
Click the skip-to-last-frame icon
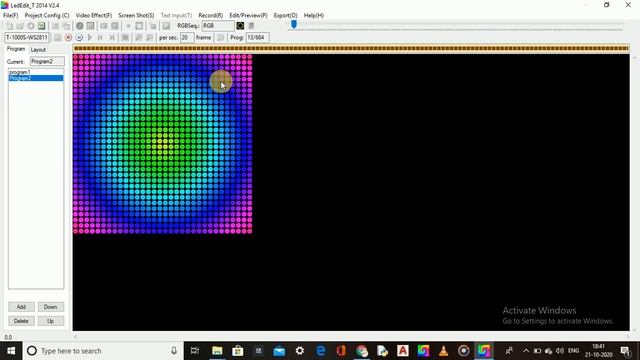pos(112,38)
